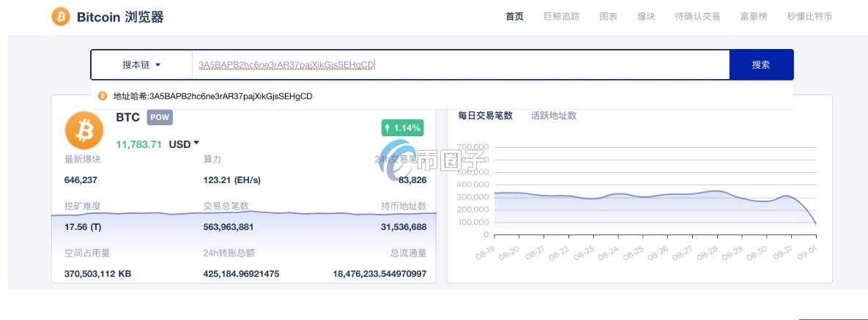Click chart x-axis date 08-19

[x=484, y=252]
